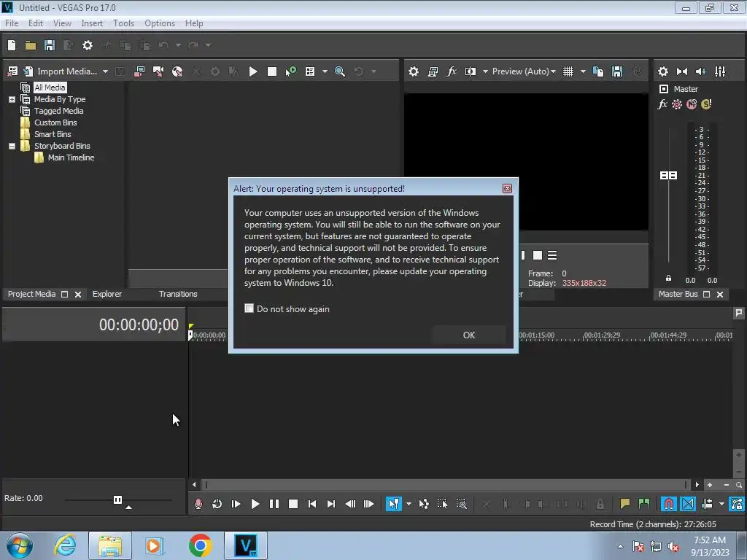Open the Windows Start menu
This screenshot has width=747, height=560.
[20, 545]
